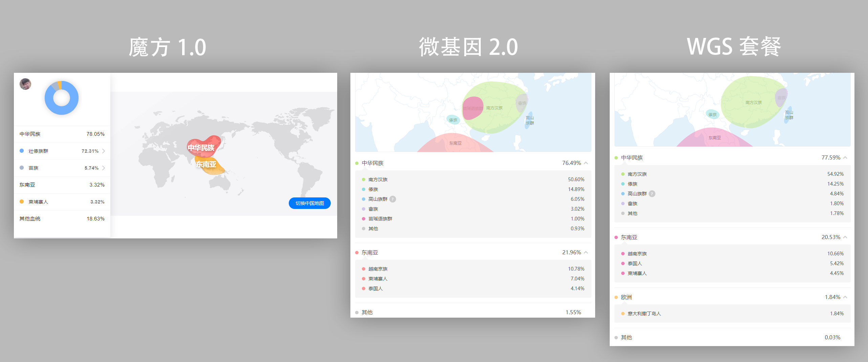
Task: Click the 畲族 1.80% row
Action: point(732,204)
